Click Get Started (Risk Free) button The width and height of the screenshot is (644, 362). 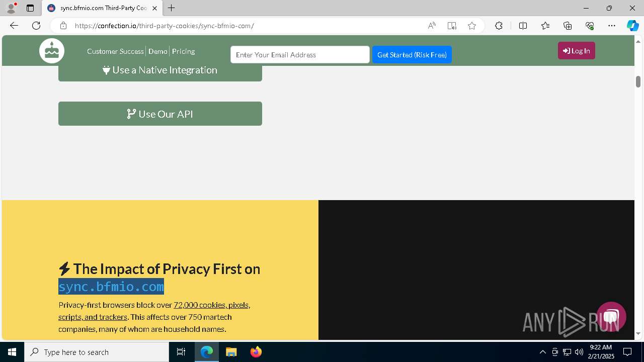[x=412, y=55]
